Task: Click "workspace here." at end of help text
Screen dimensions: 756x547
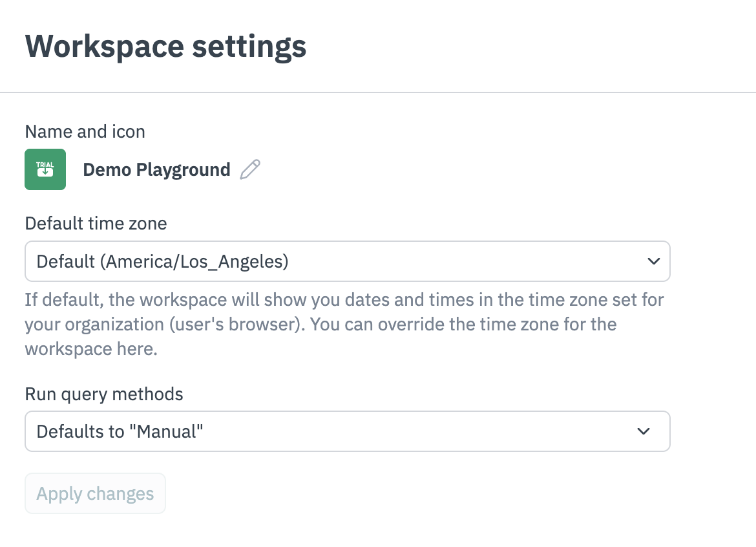Action: [91, 349]
